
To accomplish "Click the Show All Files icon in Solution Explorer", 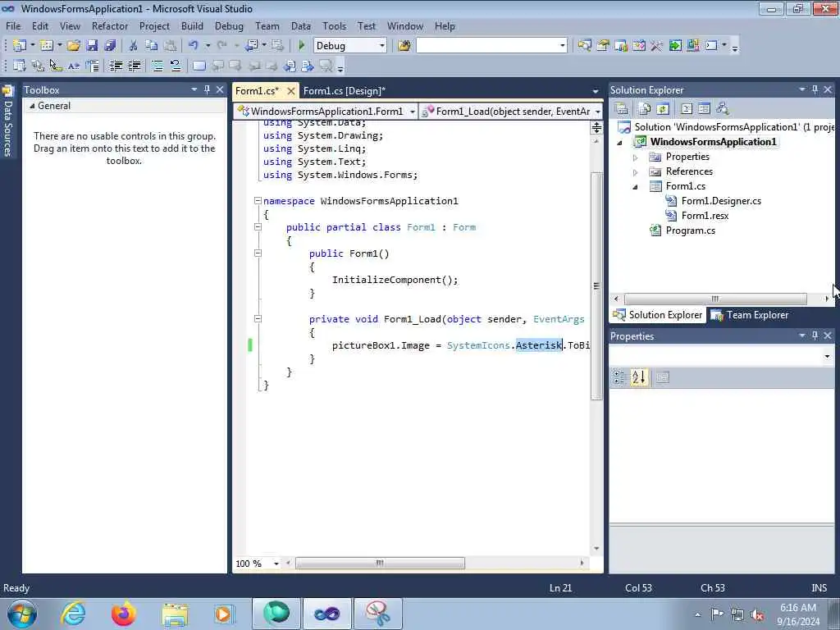I will [645, 109].
